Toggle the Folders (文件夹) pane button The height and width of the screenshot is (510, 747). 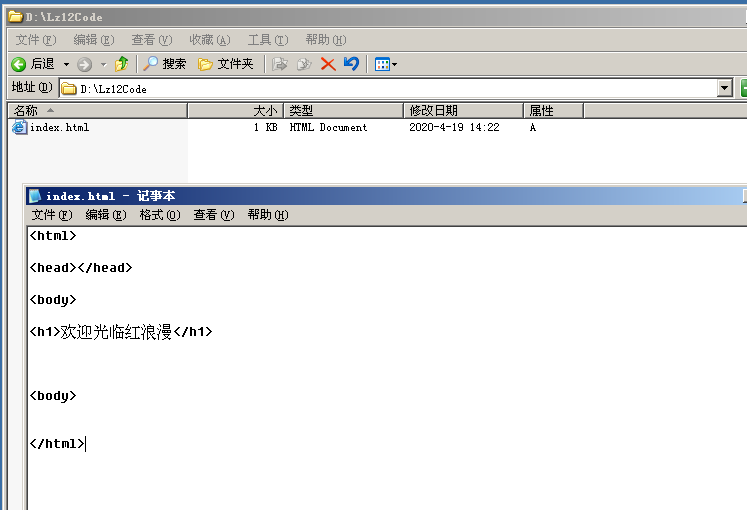[225, 64]
